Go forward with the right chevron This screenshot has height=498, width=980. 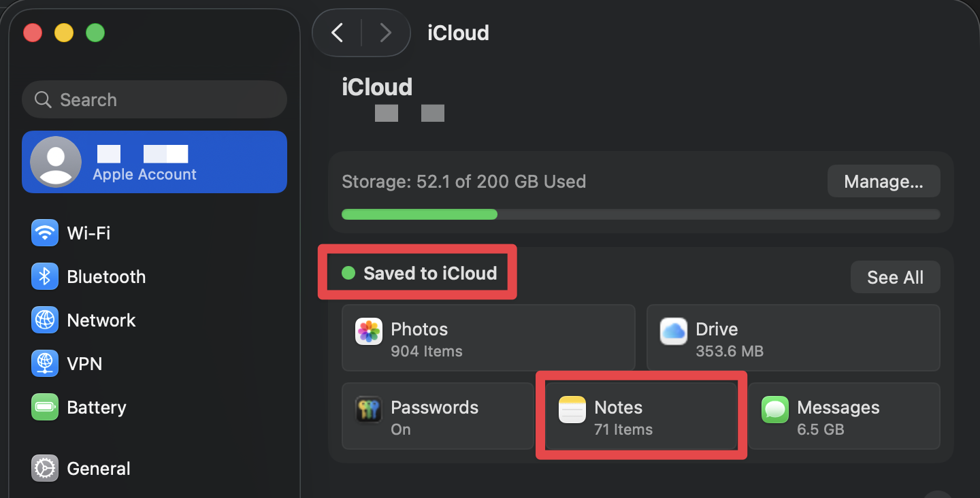click(386, 33)
